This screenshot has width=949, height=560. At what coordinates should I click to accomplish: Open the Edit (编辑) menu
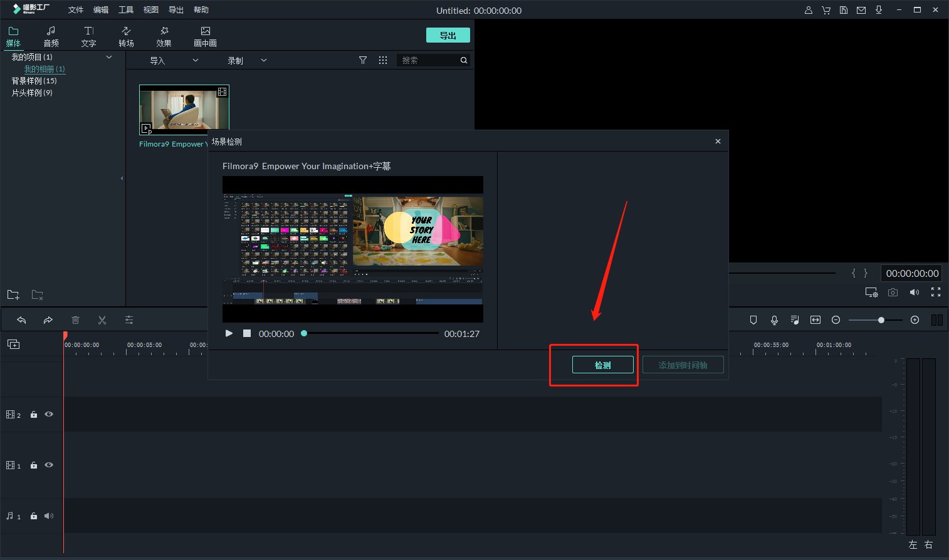[x=101, y=10]
